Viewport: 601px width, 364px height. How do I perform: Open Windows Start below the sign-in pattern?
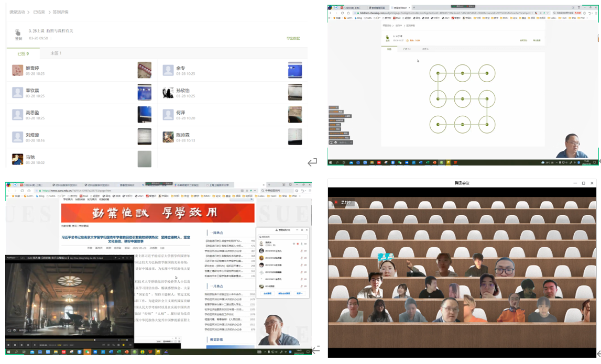pos(331,163)
